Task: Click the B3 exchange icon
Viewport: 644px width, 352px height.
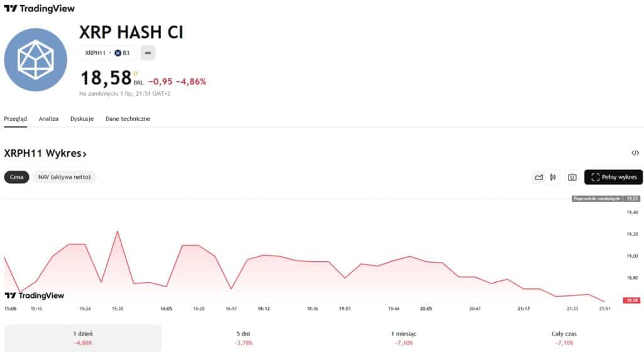Action: click(x=118, y=53)
